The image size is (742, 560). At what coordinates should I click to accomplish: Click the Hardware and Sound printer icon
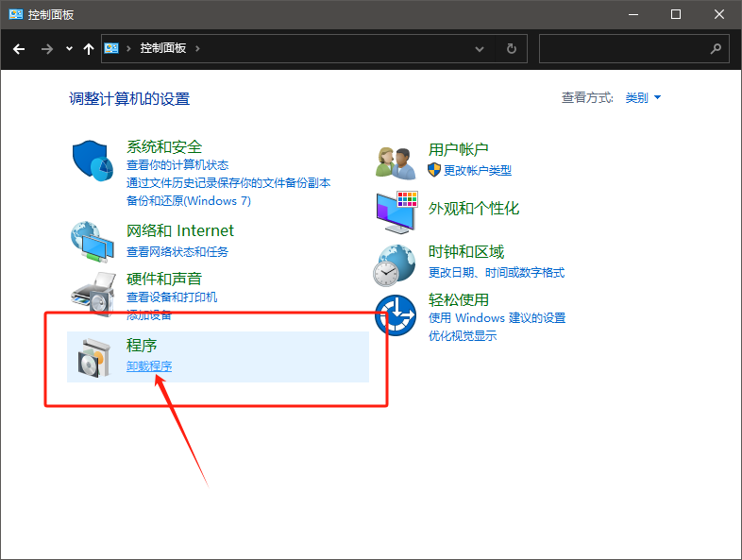point(93,291)
